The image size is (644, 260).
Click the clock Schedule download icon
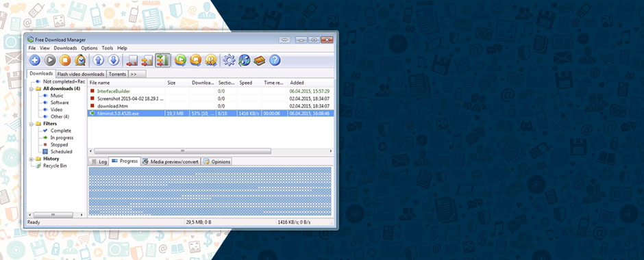pos(80,61)
